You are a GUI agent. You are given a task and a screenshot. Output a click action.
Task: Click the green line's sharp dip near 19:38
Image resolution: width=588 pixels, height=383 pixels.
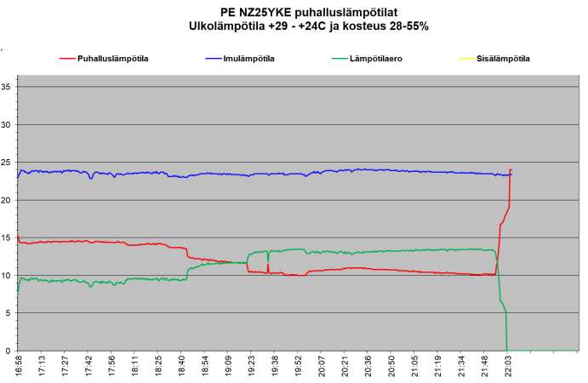coord(268,259)
